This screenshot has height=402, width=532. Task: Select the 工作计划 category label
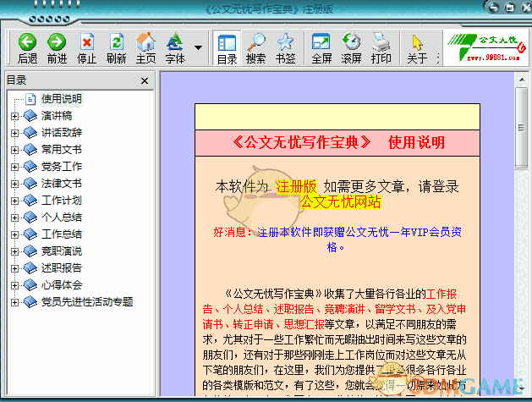62,201
